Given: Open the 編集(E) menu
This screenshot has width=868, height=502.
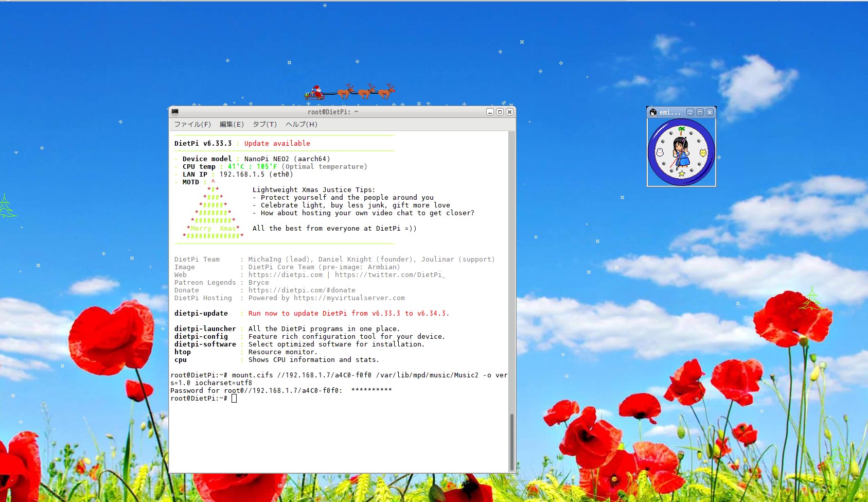Looking at the screenshot, I should click(x=232, y=125).
